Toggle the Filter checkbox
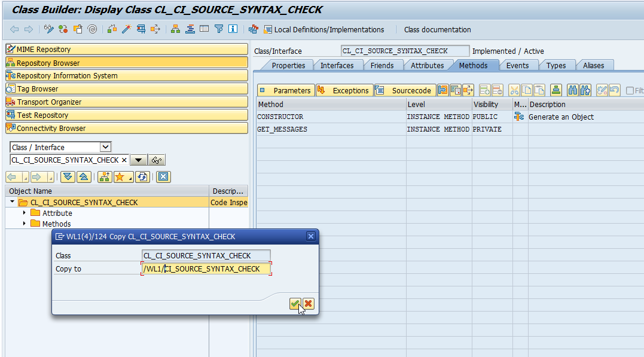Screen dimensions: 644x357 click(x=630, y=91)
